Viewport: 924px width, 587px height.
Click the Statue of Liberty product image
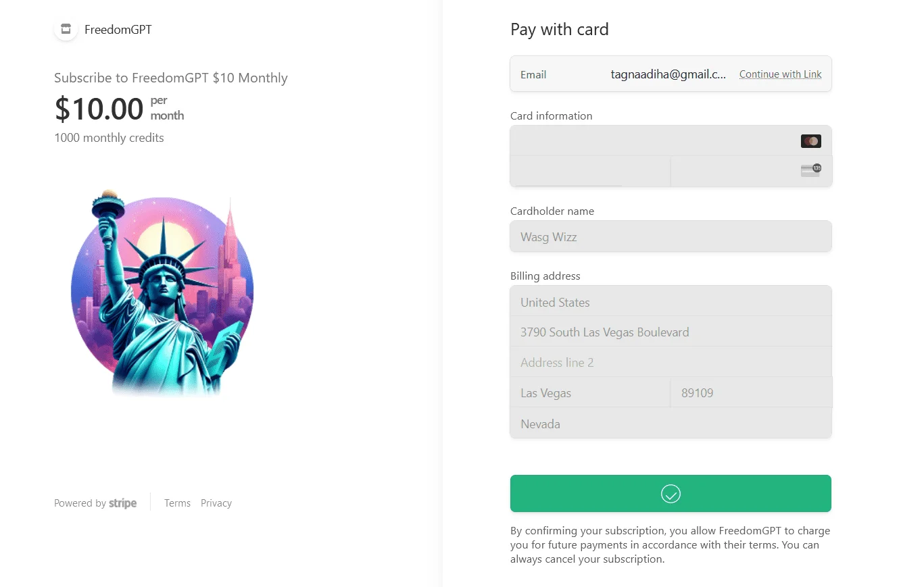163,292
